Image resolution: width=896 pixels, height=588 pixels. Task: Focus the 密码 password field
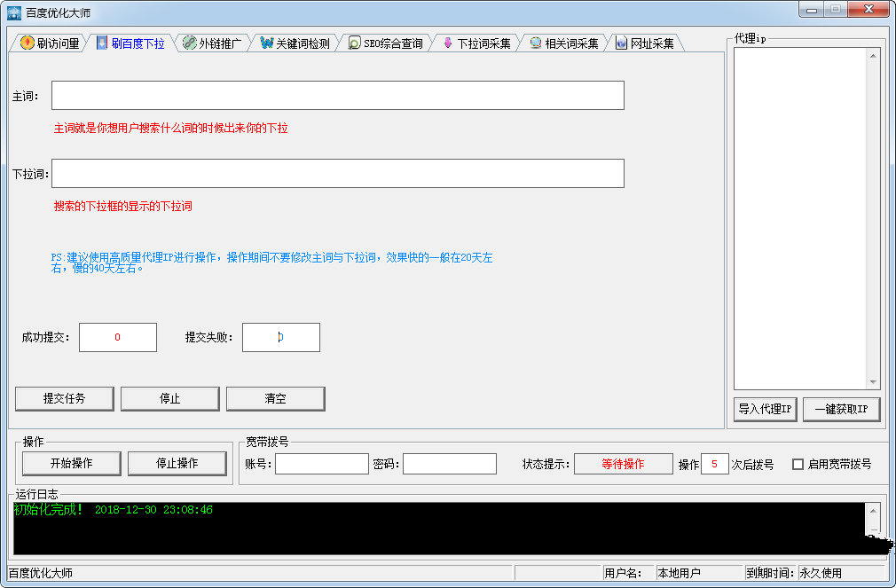click(x=450, y=464)
